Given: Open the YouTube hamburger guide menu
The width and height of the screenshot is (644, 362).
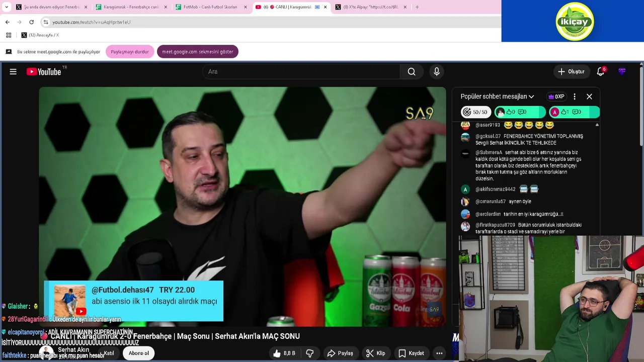Looking at the screenshot, I should (x=13, y=72).
